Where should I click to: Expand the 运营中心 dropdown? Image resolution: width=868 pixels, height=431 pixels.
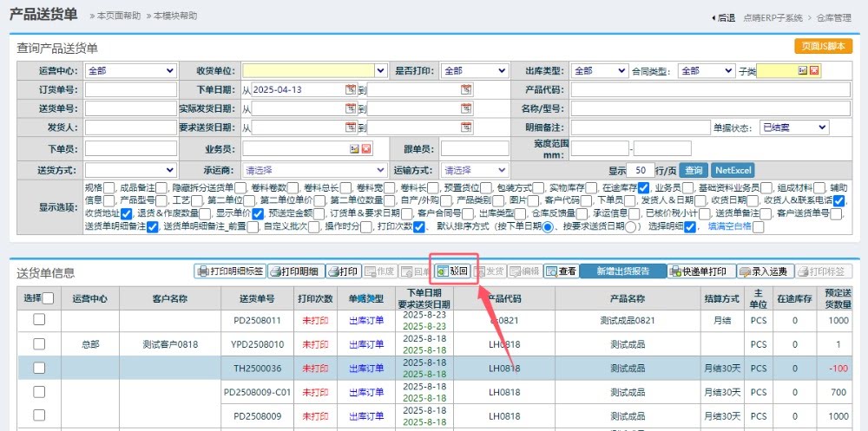pos(130,70)
